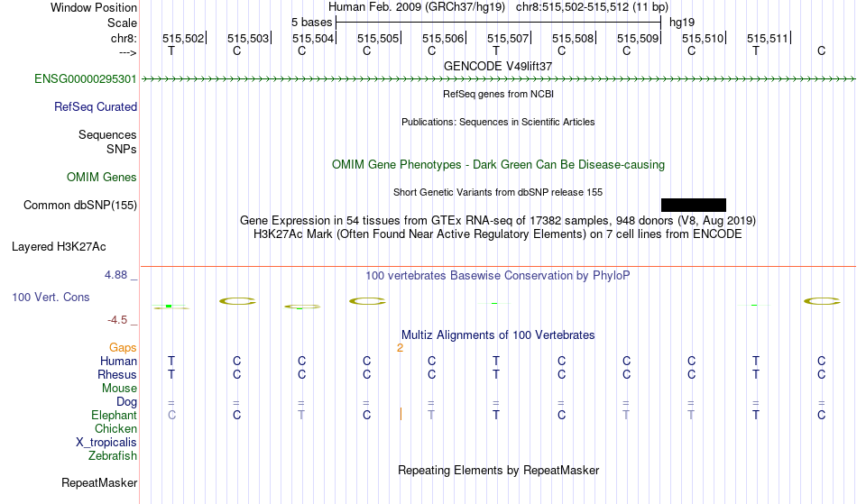
Task: Click the black Common dbSNP variant block
Action: pos(694,205)
